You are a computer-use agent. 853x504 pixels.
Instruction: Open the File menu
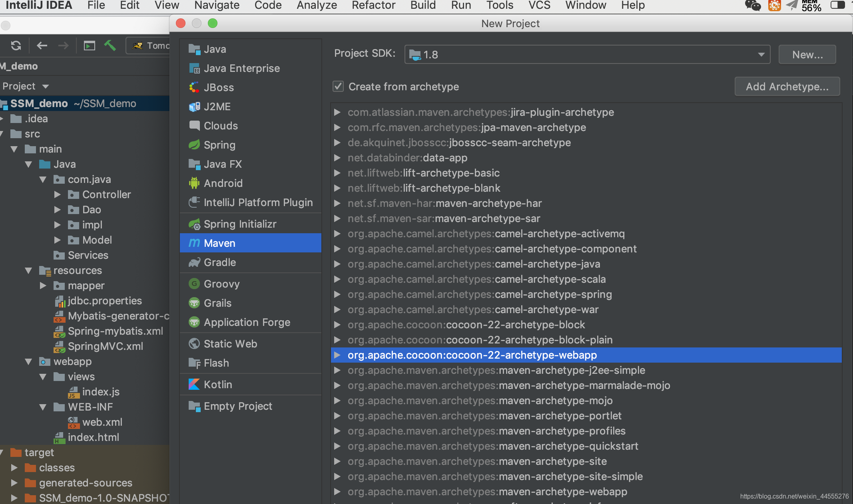click(96, 6)
